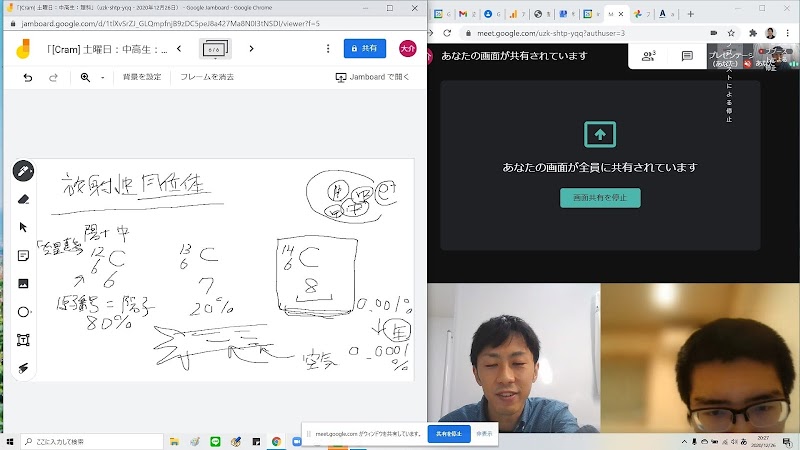This screenshot has width=800, height=450.
Task: Open the Chrome three-dot menu in Meet window
Action: pyautogui.click(x=788, y=33)
